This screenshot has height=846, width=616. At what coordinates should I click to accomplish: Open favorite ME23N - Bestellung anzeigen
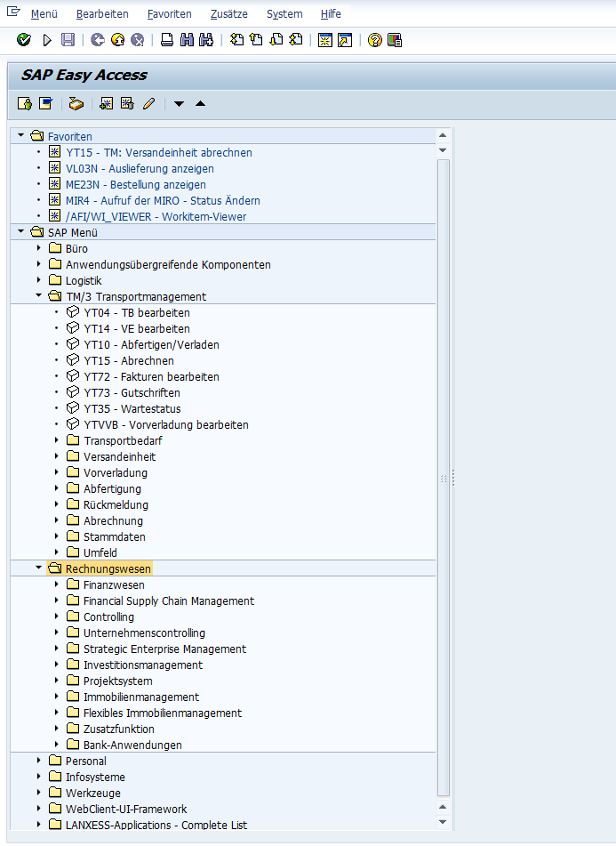click(136, 184)
